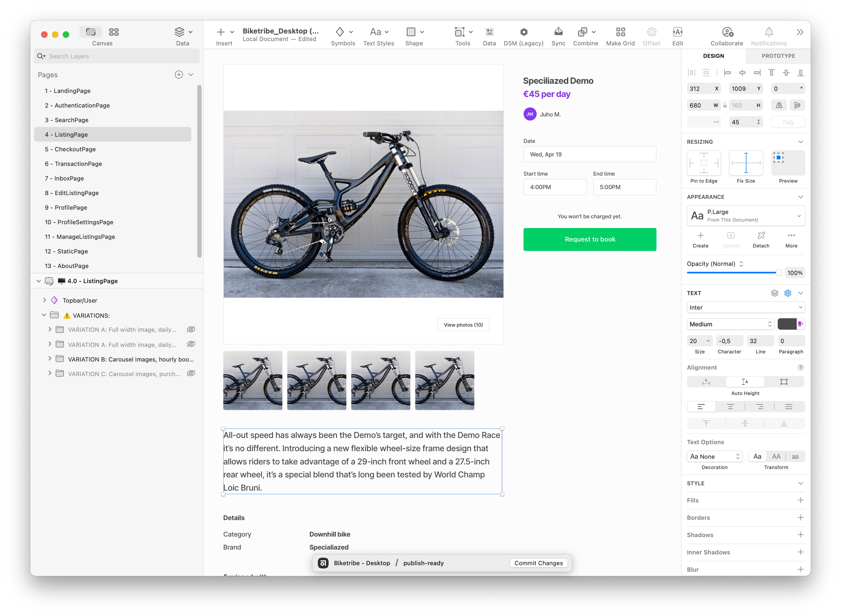Select the 5 - CheckoutPage page
841x616 pixels.
coord(75,149)
